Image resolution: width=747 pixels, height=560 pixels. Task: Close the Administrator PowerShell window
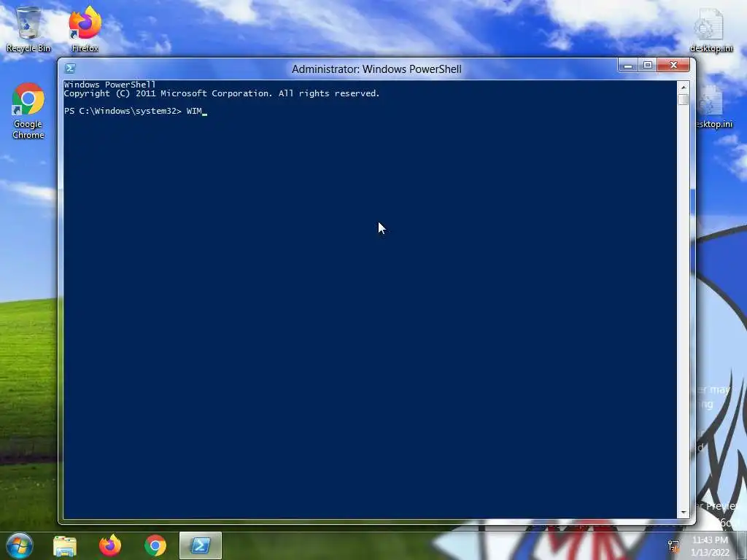tap(673, 65)
